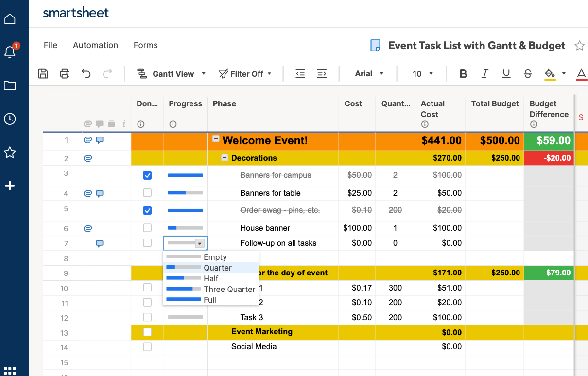This screenshot has width=588, height=376.
Task: Choose Quarter from progress list
Action: pos(210,268)
